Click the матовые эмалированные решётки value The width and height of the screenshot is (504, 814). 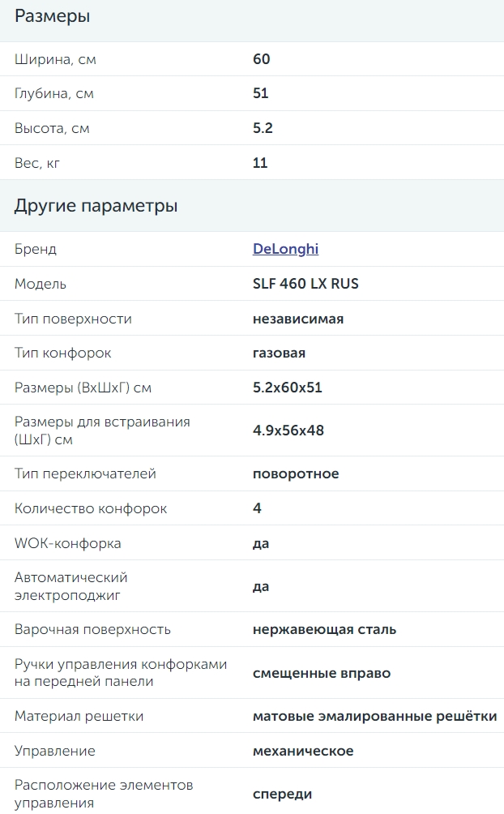click(x=374, y=717)
